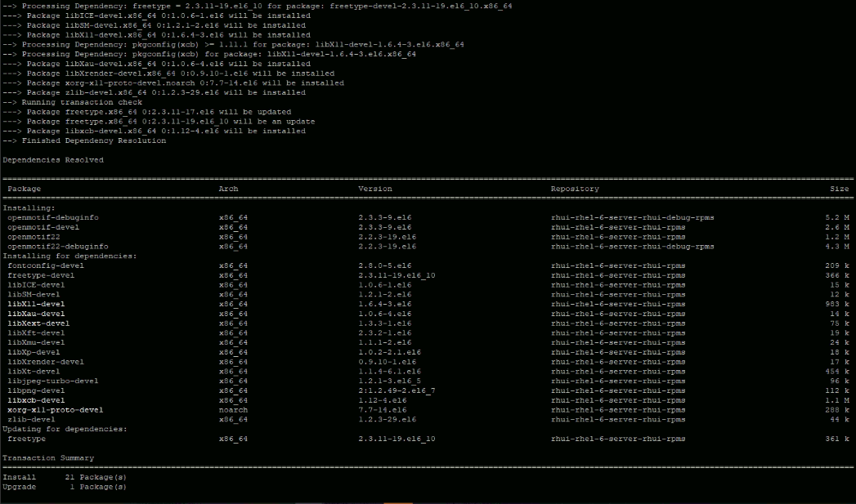Click the libX11-devel package entry
Viewport: 856px width, 504px height.
point(35,304)
